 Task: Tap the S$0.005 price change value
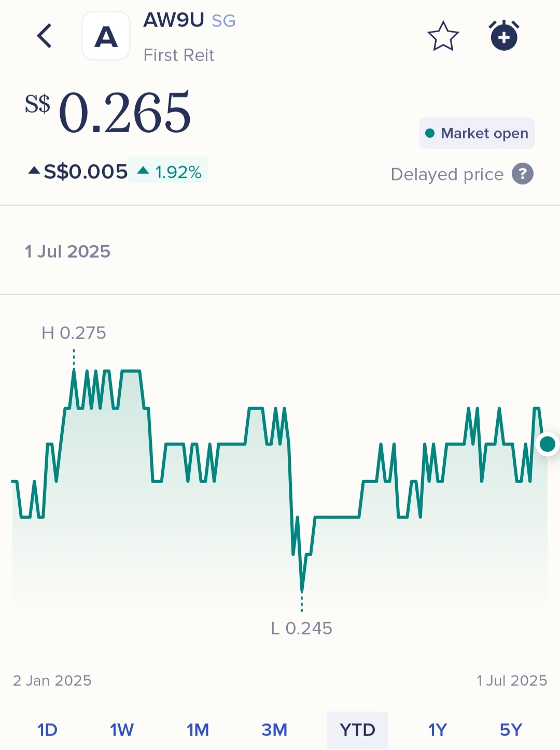click(85, 171)
